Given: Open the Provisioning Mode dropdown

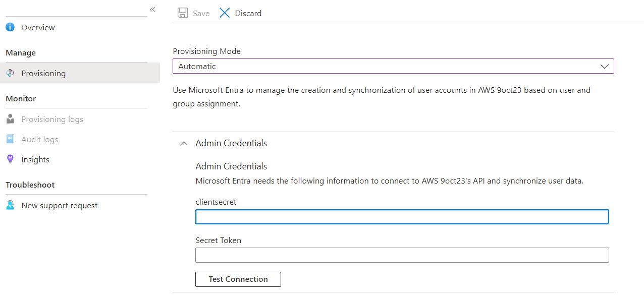Looking at the screenshot, I should click(393, 66).
